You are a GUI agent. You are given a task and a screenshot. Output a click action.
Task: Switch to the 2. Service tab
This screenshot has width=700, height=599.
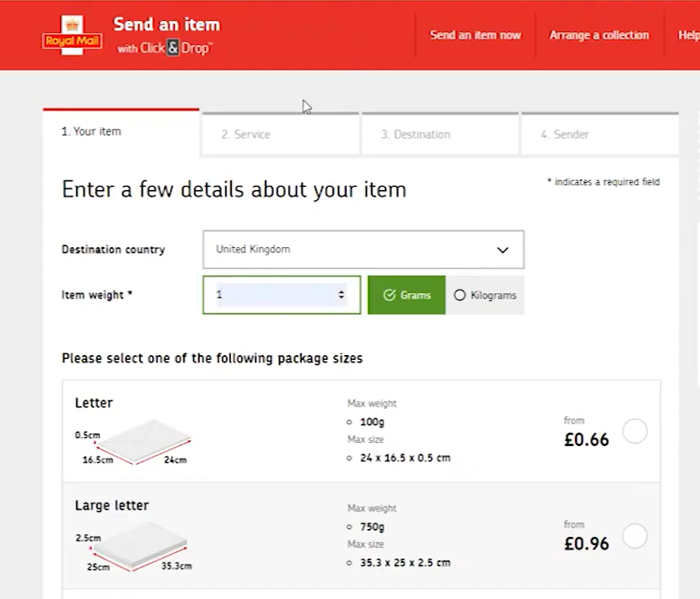(x=278, y=134)
